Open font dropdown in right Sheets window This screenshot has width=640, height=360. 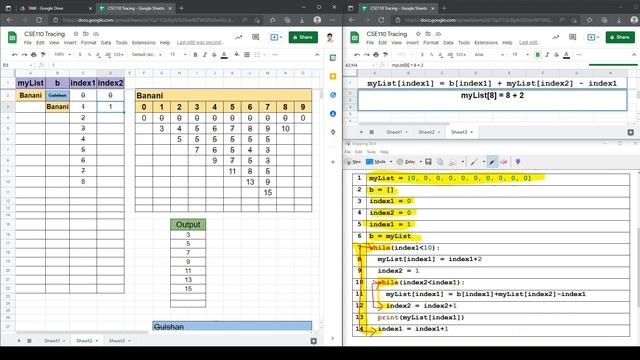pyautogui.click(x=489, y=54)
